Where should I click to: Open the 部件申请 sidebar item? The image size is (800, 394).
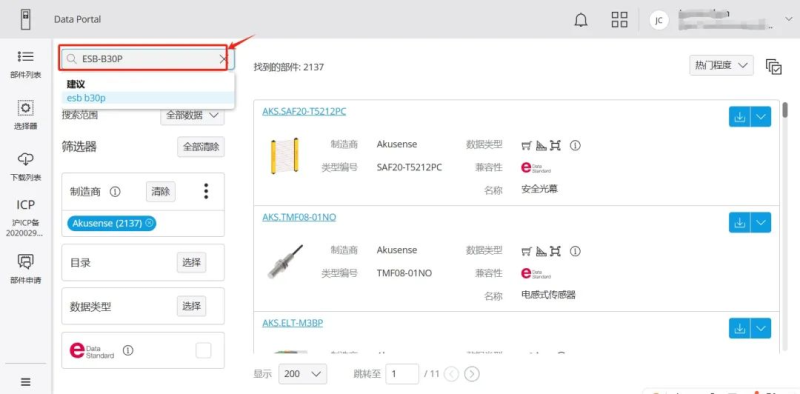(26, 269)
